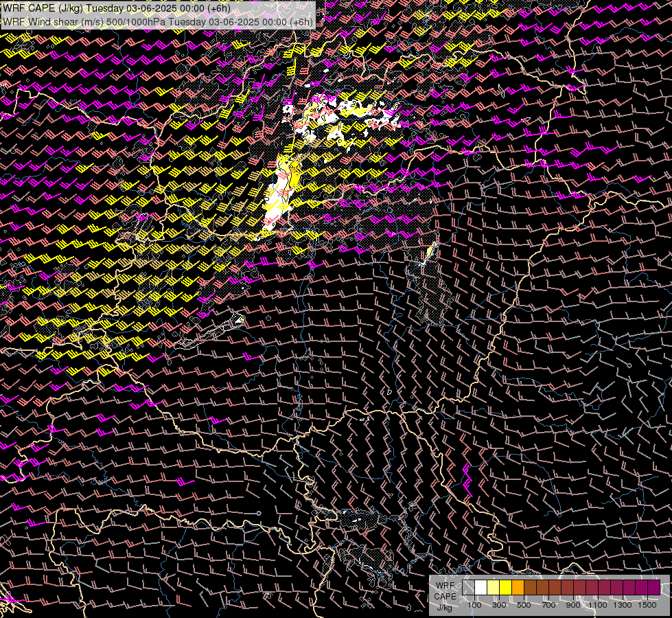This screenshot has height=618, width=672.
Task: Click the 700 legend value
Action: [x=548, y=605]
